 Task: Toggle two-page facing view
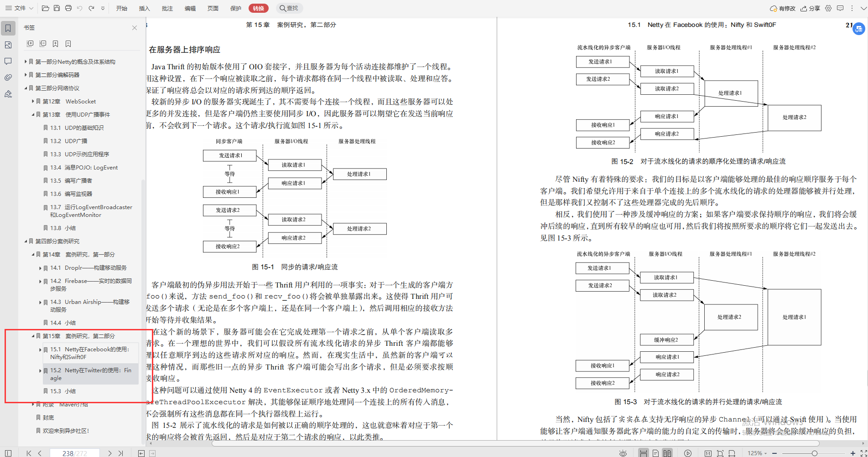667,453
